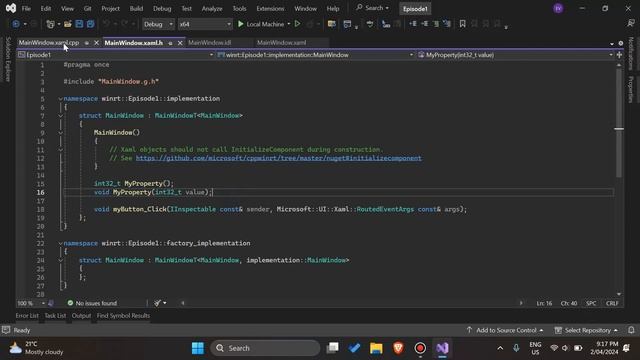
Task: Save the current file with the Save icon
Action: pos(79,24)
